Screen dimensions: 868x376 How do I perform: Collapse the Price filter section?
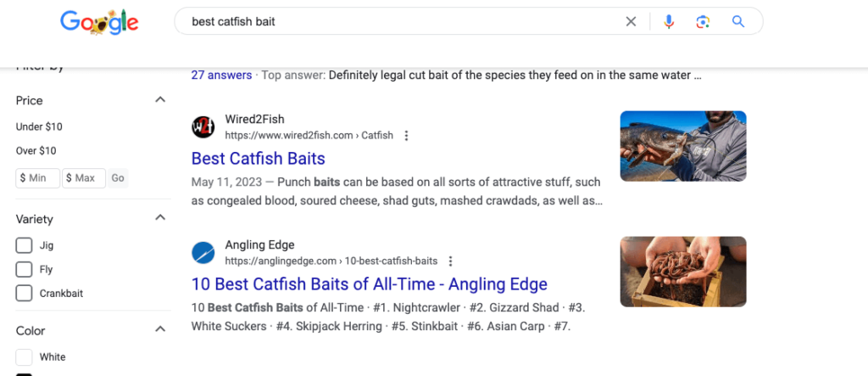[160, 100]
